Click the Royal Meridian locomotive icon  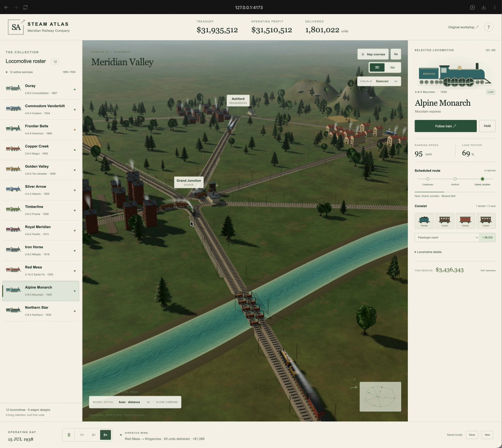pyautogui.click(x=13, y=229)
